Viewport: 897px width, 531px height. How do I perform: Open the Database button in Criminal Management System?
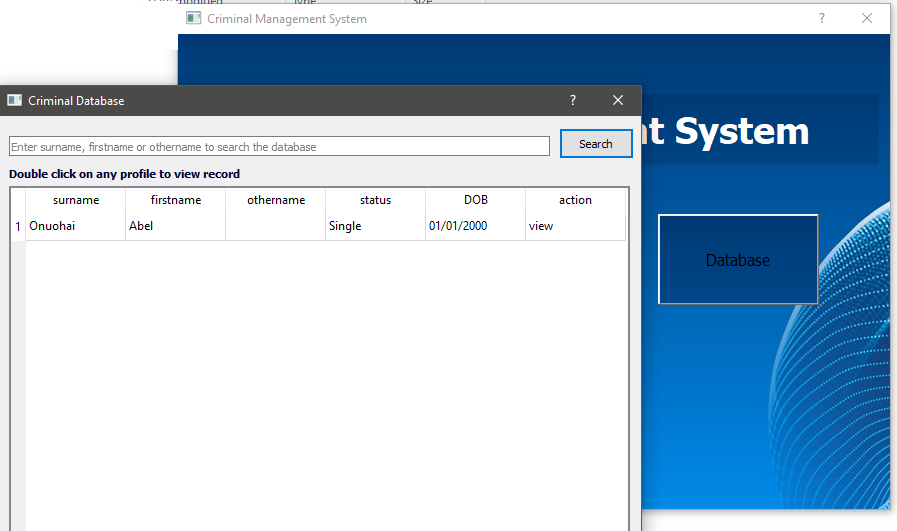click(738, 259)
